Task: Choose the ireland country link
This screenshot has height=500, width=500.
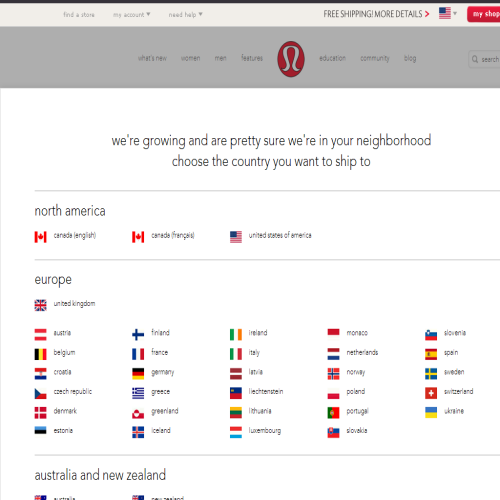Action: point(258,333)
